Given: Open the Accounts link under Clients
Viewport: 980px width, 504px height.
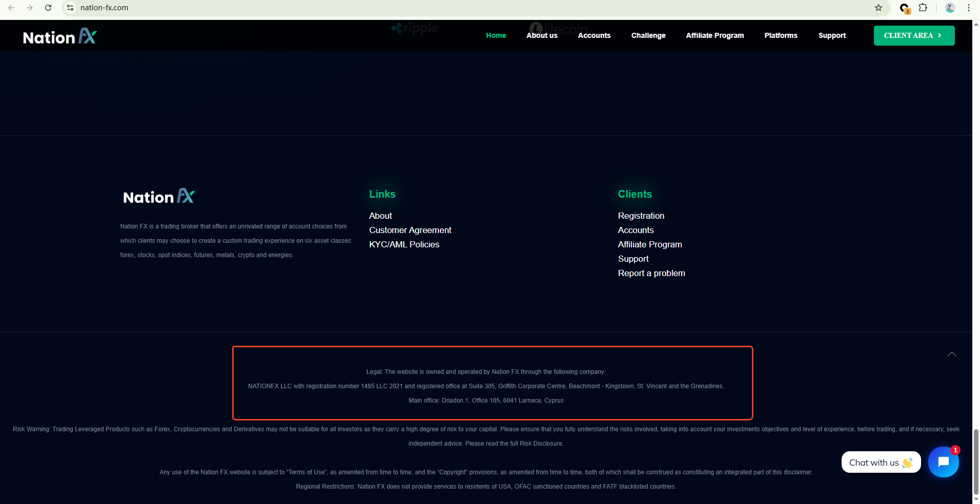Looking at the screenshot, I should point(636,230).
